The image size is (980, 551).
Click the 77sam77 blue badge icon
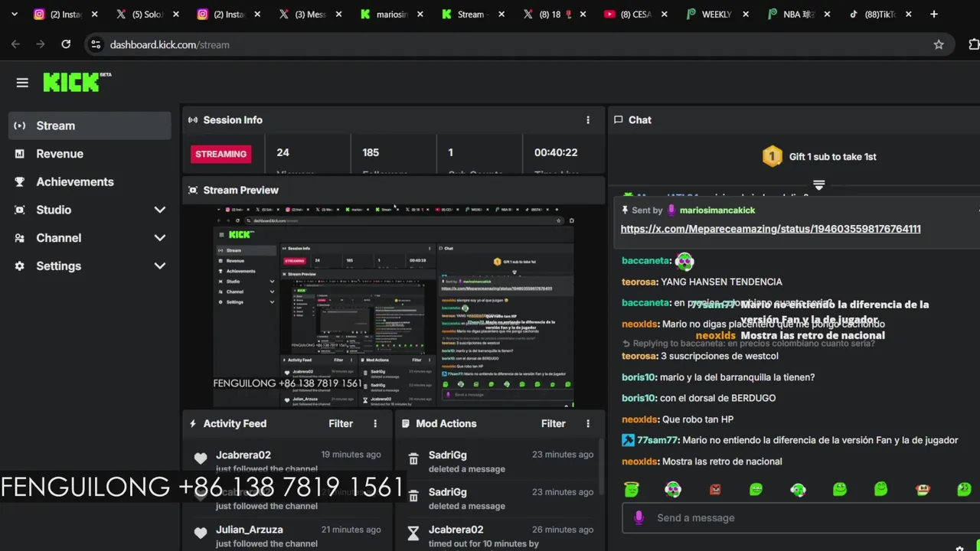tap(628, 440)
